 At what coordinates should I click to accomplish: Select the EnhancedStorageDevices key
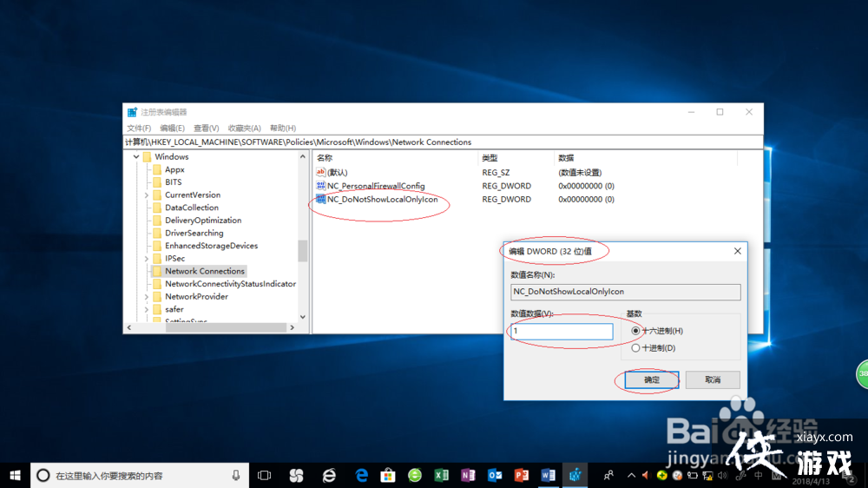(211, 246)
